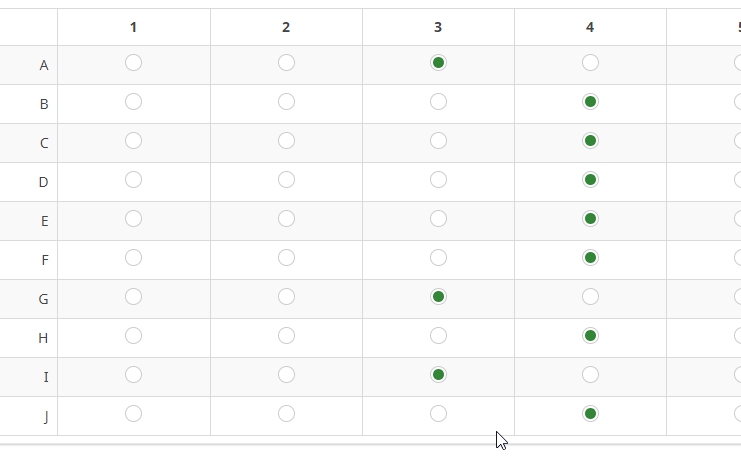Choose option 4 in row A
The width and height of the screenshot is (741, 463).
click(x=590, y=63)
